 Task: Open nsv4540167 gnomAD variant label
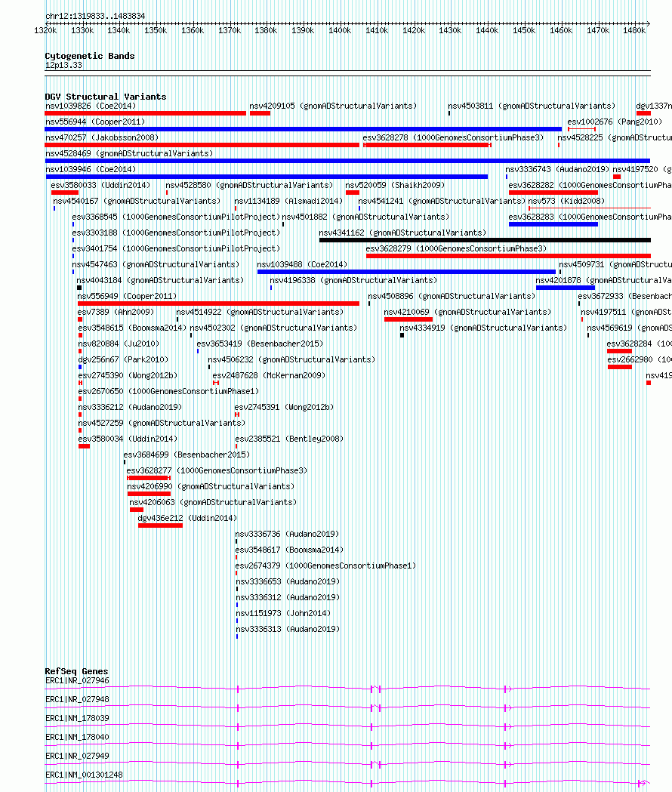[137, 201]
